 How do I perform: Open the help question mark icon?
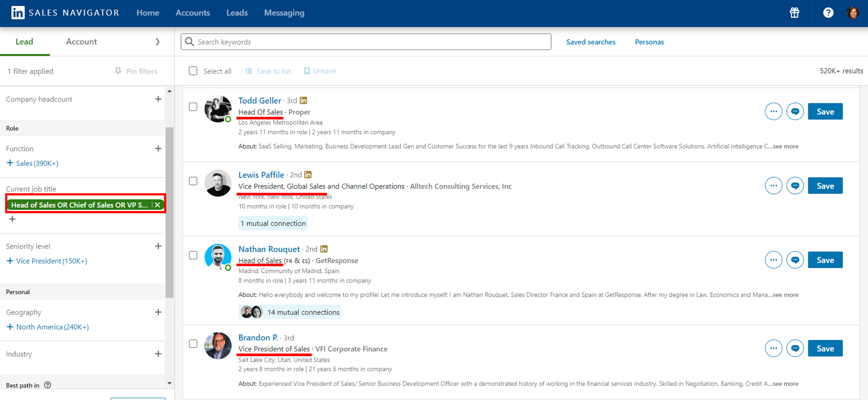[828, 13]
